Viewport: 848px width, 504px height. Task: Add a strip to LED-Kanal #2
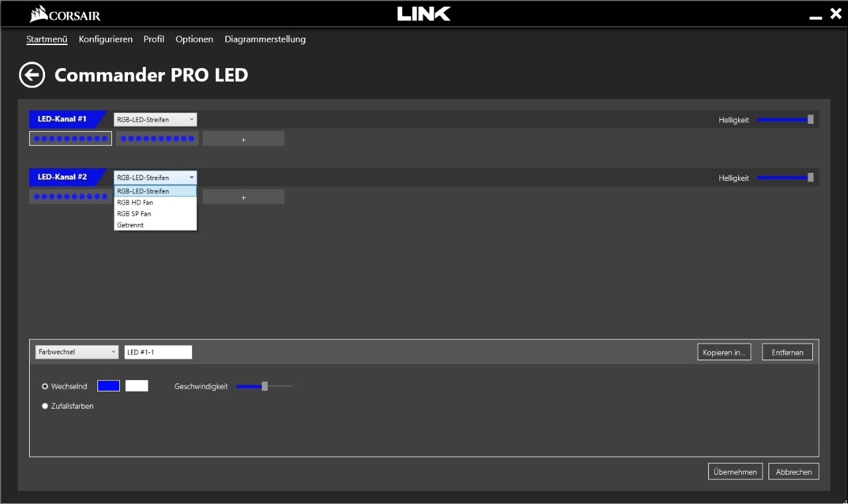243,197
